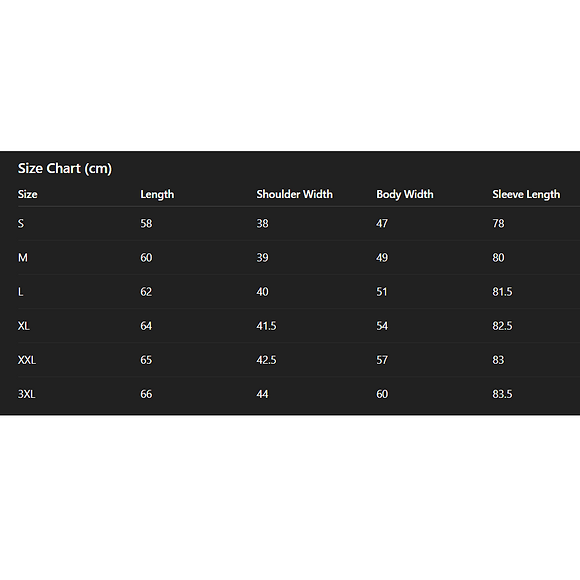Viewport: 580px width, 580px height.
Task: Select the M size row label
Action: pyautogui.click(x=23, y=257)
